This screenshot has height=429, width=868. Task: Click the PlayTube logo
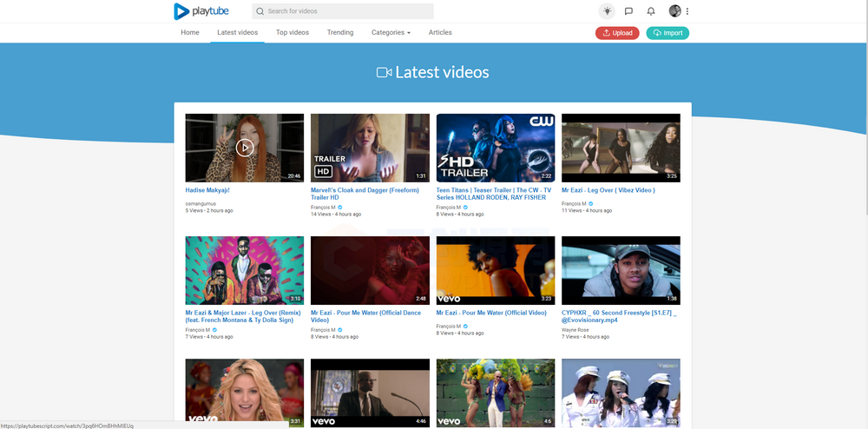[x=201, y=11]
